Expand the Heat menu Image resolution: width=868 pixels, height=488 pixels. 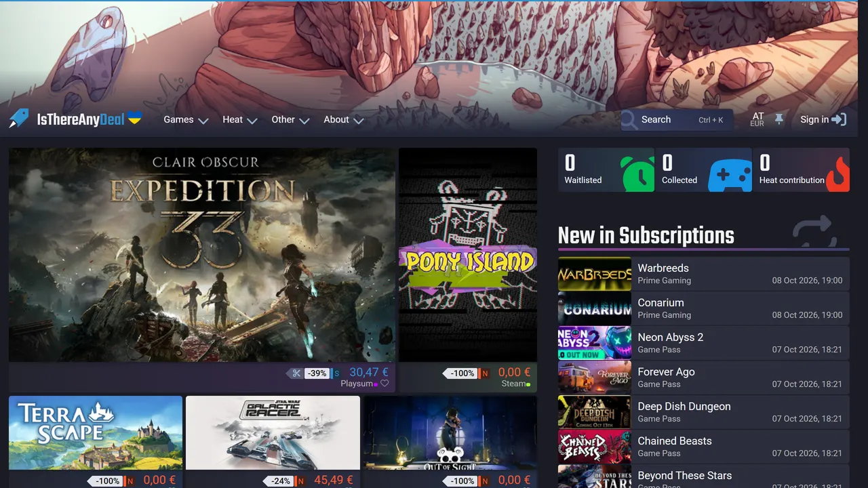tap(240, 119)
